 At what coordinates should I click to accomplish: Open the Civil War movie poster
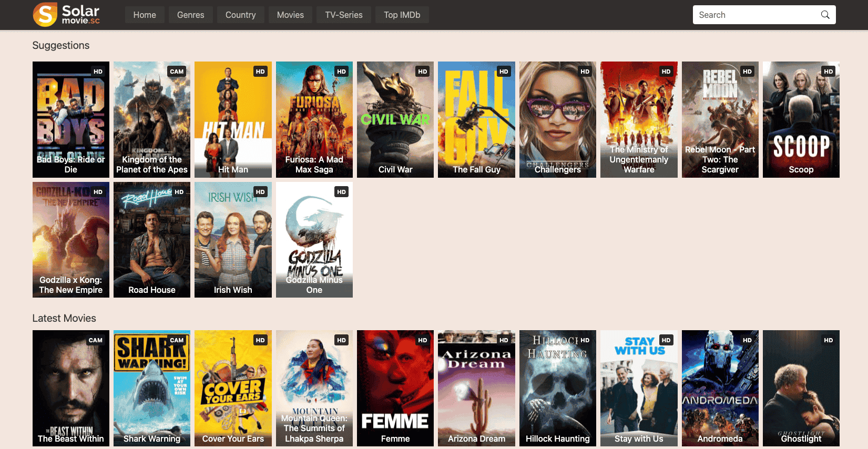point(395,119)
